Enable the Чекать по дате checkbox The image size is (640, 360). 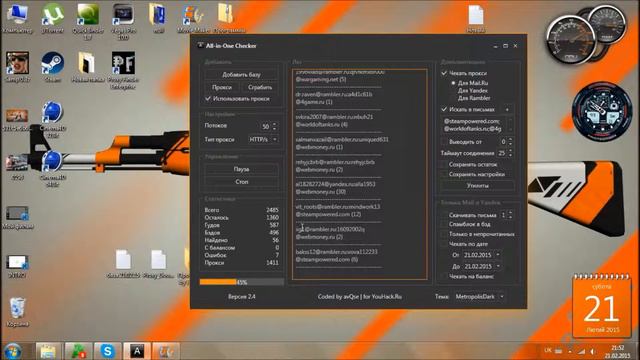click(444, 244)
